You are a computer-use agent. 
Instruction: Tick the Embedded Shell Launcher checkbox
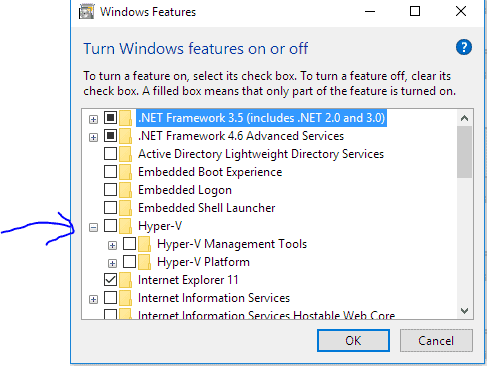[x=110, y=208]
